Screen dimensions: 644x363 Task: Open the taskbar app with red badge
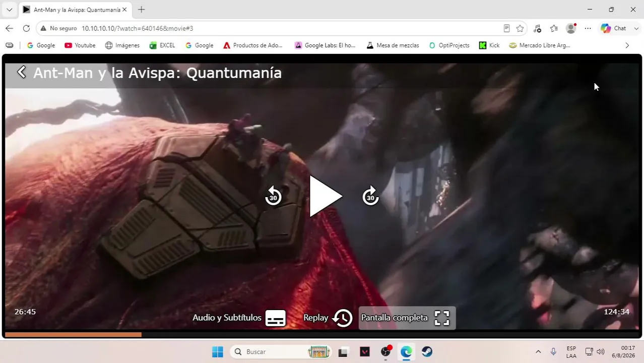coord(386,351)
